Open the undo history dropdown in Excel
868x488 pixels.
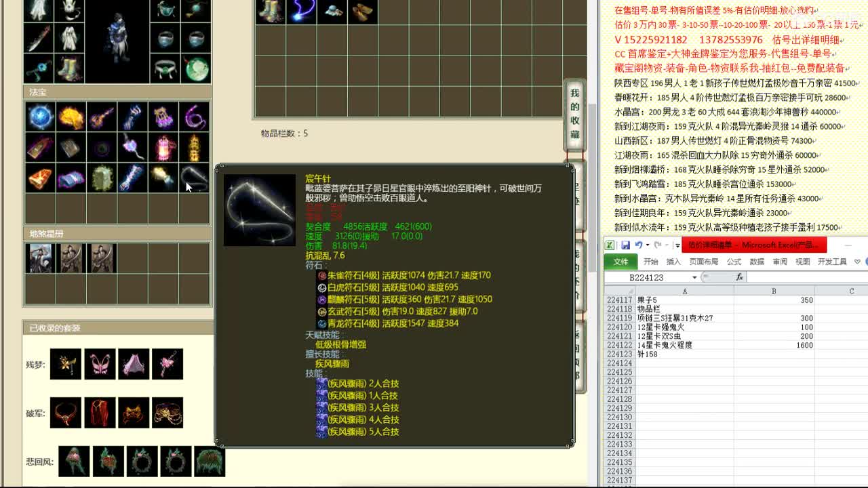pyautogui.click(x=648, y=245)
